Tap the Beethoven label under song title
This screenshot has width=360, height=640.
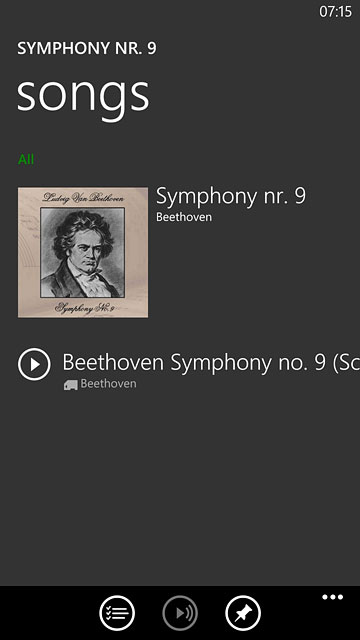pyautogui.click(x=108, y=384)
